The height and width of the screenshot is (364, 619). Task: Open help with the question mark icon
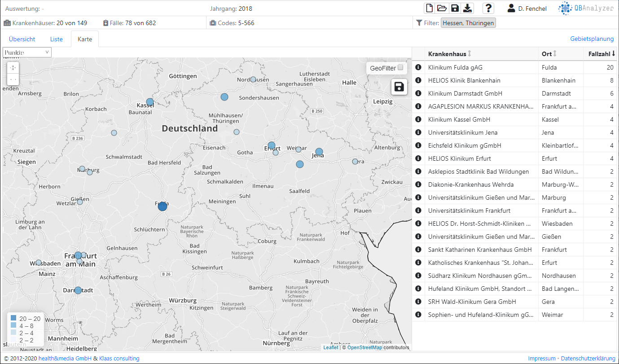tap(488, 8)
